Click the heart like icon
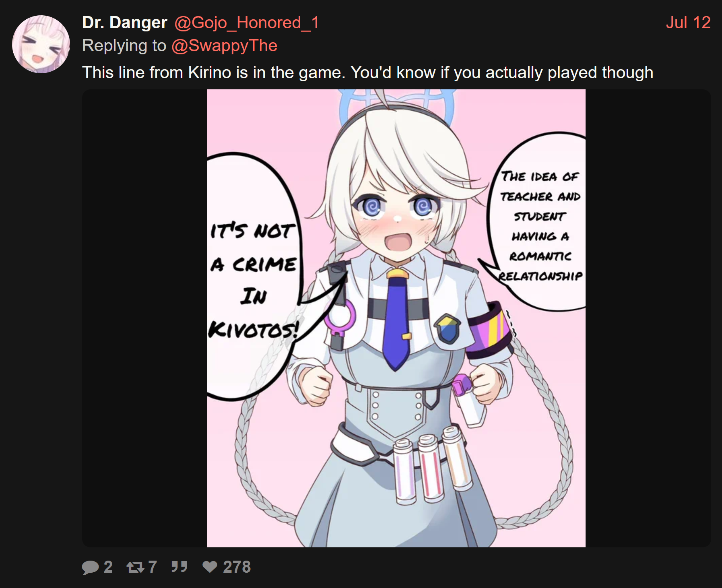722x588 pixels. (x=210, y=567)
